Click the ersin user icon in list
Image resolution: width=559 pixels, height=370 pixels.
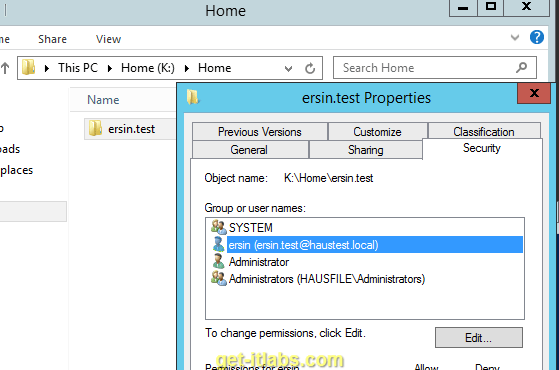tap(218, 244)
